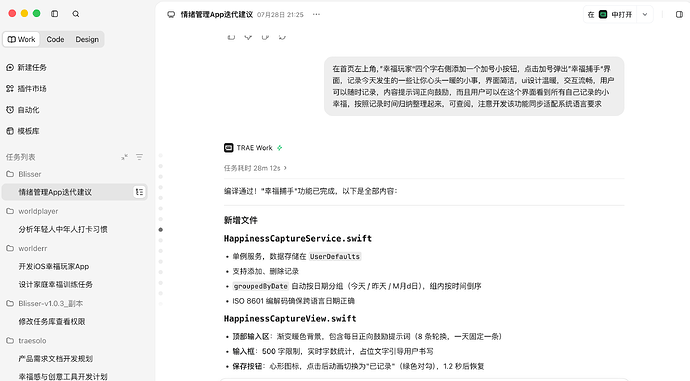
Task: Click the list icon on 情绪管理App迭代建议 row
Action: pyautogui.click(x=139, y=192)
